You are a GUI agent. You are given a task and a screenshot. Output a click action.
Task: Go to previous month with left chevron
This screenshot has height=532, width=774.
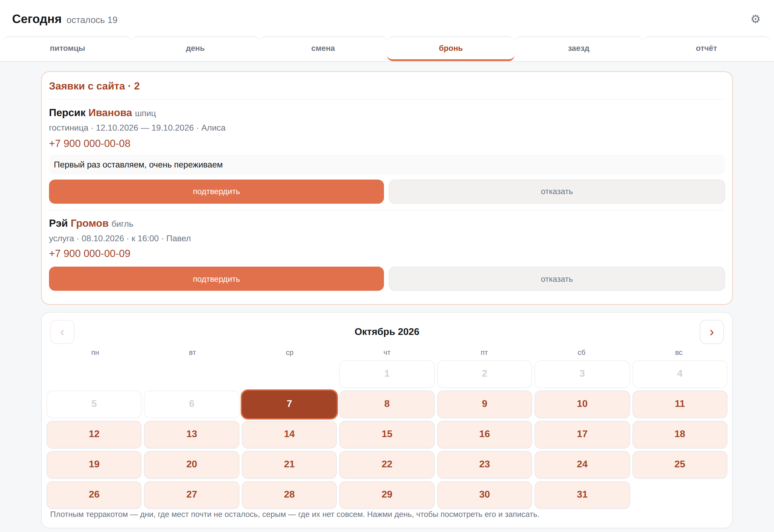coord(62,332)
